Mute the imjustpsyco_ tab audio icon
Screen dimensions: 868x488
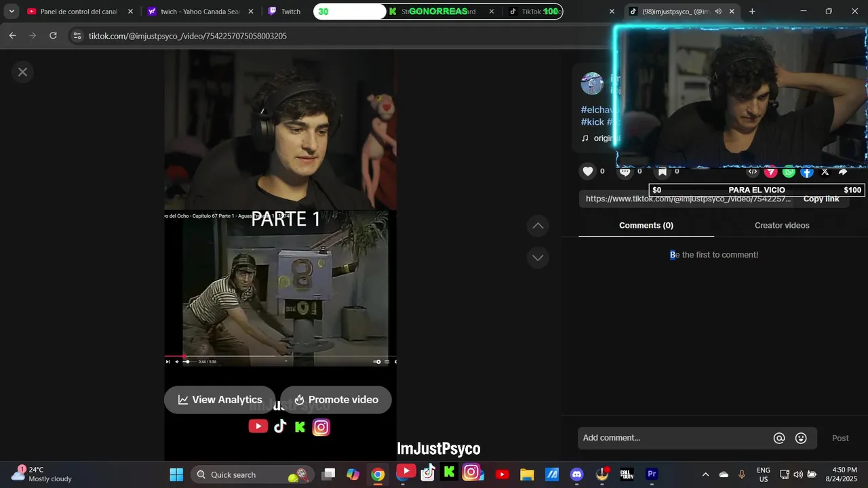(x=717, y=12)
